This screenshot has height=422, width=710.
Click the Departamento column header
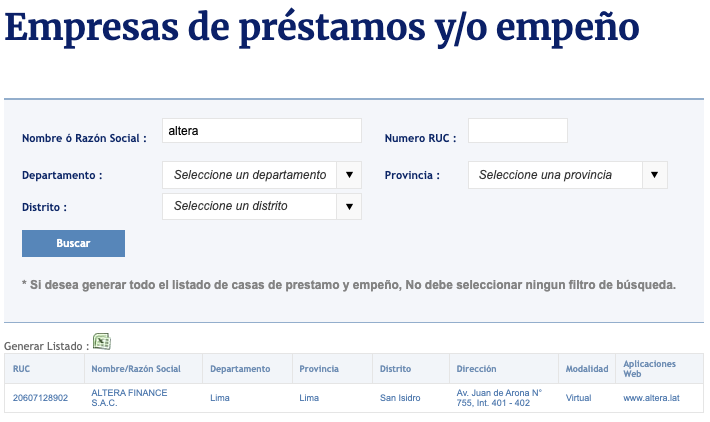point(240,369)
